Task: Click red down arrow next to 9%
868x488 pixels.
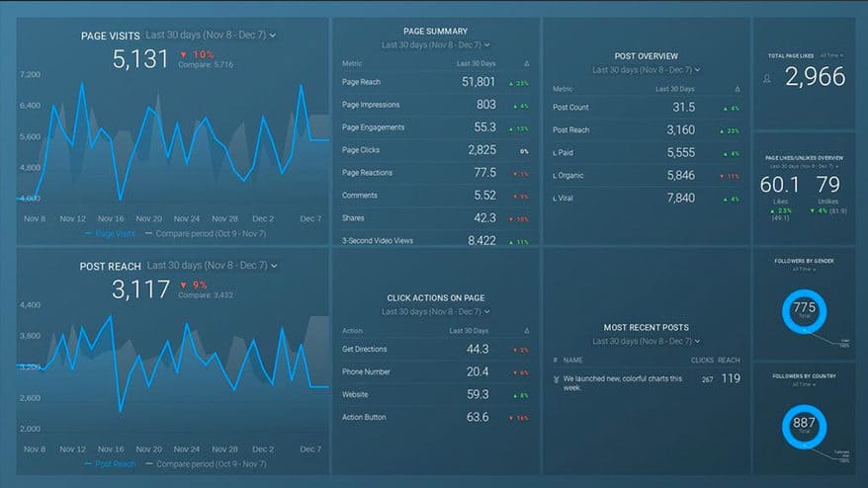Action: click(x=184, y=285)
